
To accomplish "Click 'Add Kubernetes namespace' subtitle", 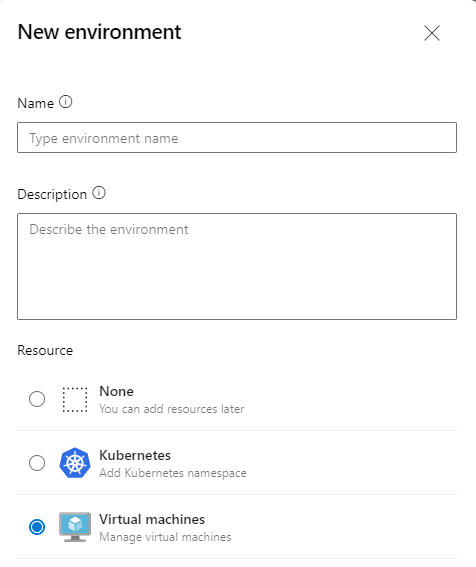I will [173, 473].
